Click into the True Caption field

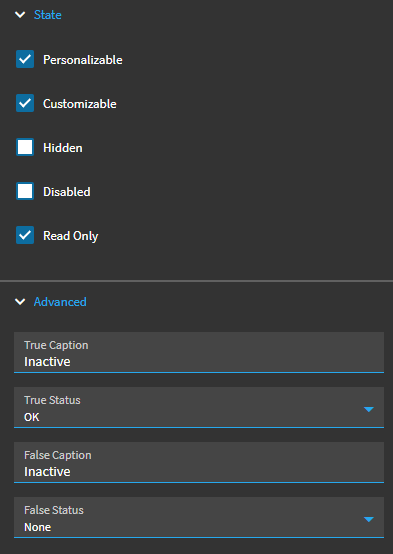point(199,352)
